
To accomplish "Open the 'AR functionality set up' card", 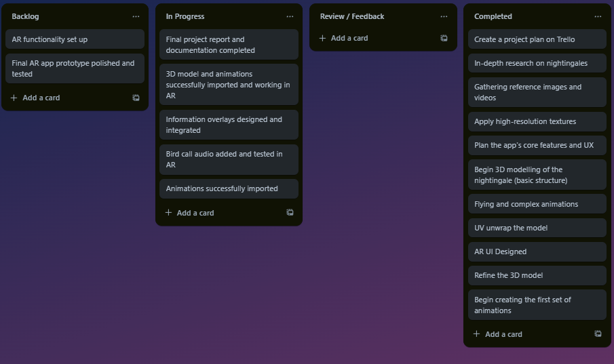I will coord(75,39).
